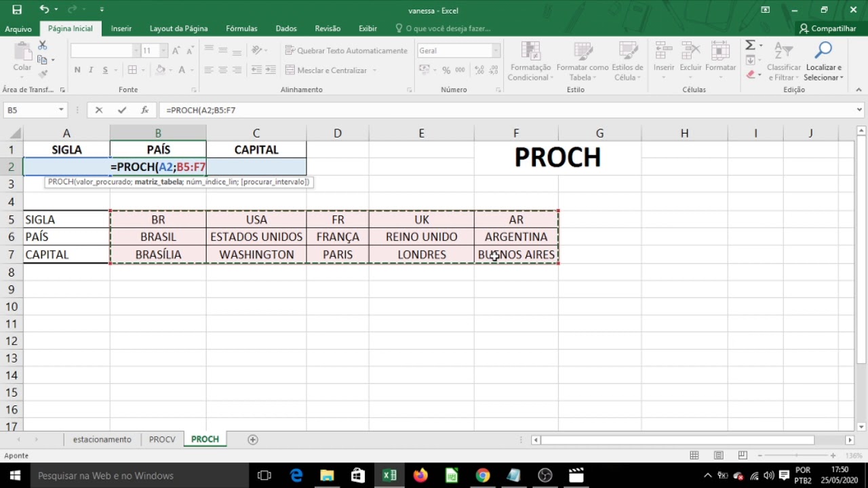Open the Name Box dropdown arrow
The width and height of the screenshot is (868, 488).
[x=61, y=110]
